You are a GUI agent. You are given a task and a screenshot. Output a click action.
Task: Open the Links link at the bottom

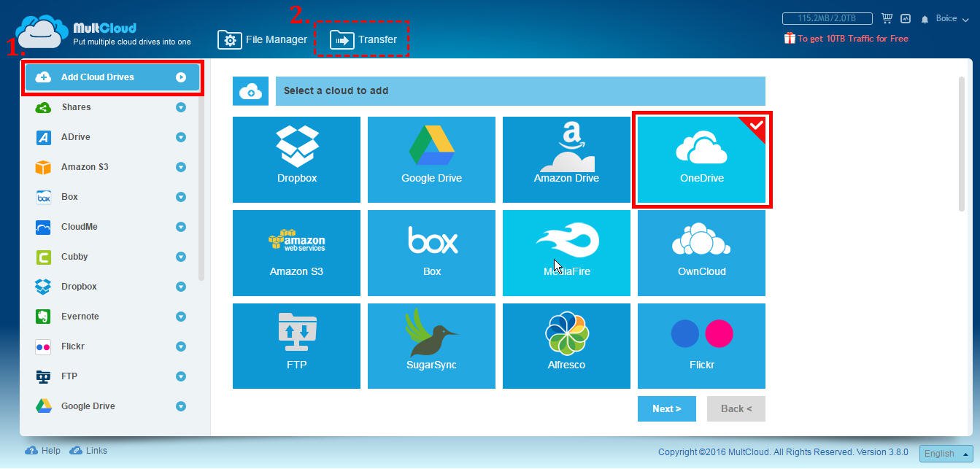click(x=88, y=451)
